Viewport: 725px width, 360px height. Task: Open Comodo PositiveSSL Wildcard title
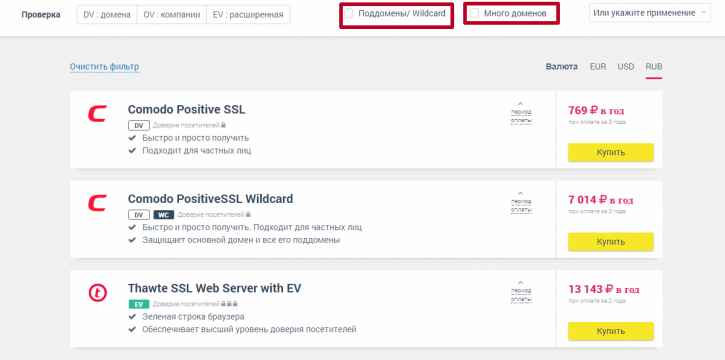[x=210, y=199]
